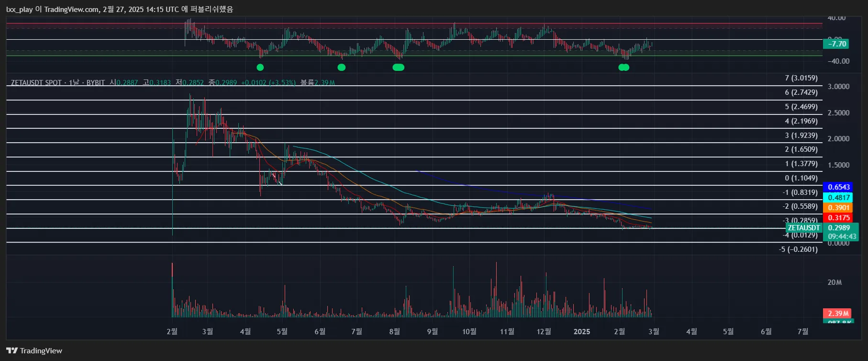Select Fibonacci level label -4 (0.0129)

coord(800,235)
